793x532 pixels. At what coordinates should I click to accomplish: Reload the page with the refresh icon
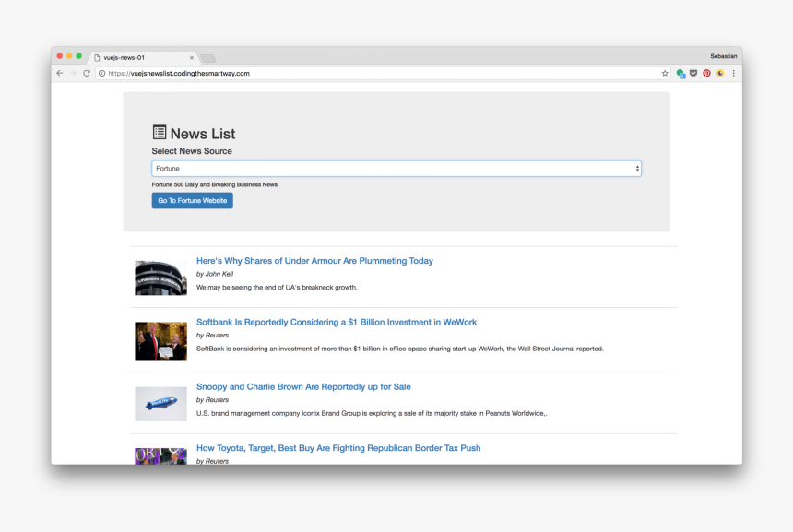[87, 74]
